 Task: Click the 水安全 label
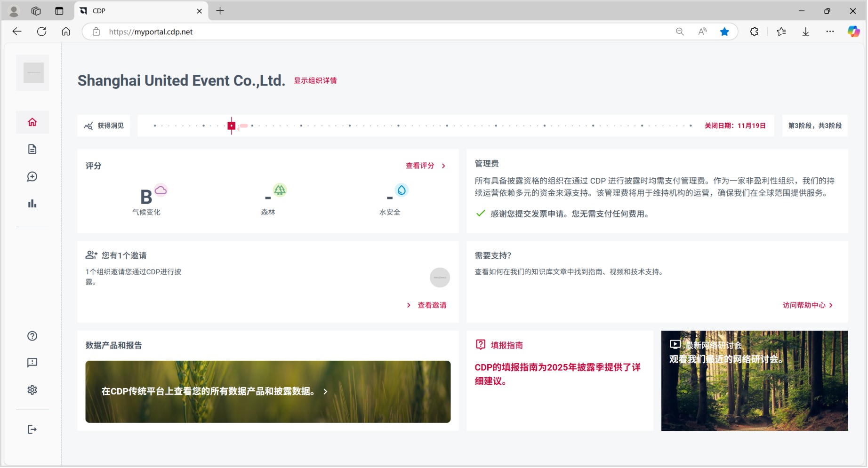pos(390,213)
